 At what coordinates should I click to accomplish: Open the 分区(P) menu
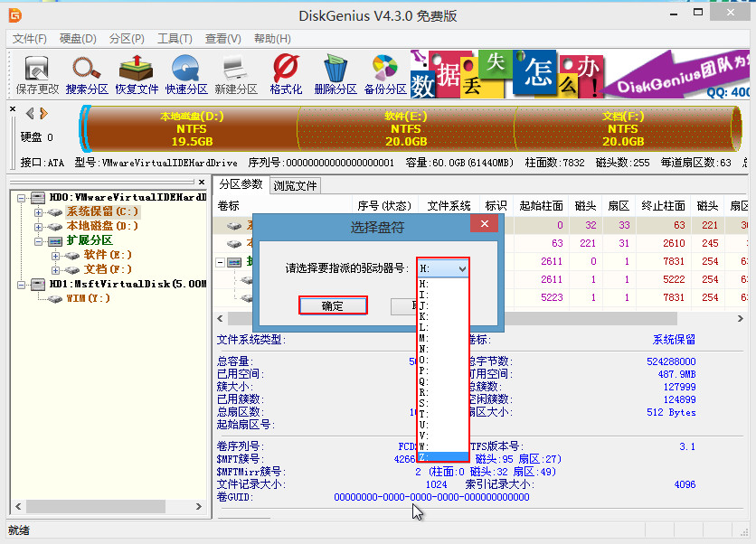[127, 39]
